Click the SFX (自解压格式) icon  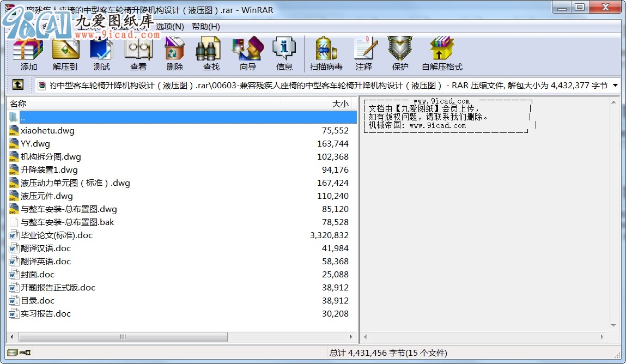(x=442, y=54)
